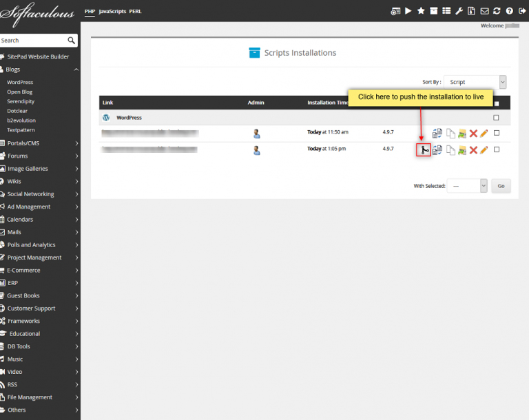529x420 pixels.
Task: Open the blurred link of 11:50 am installation
Action: [x=150, y=133]
